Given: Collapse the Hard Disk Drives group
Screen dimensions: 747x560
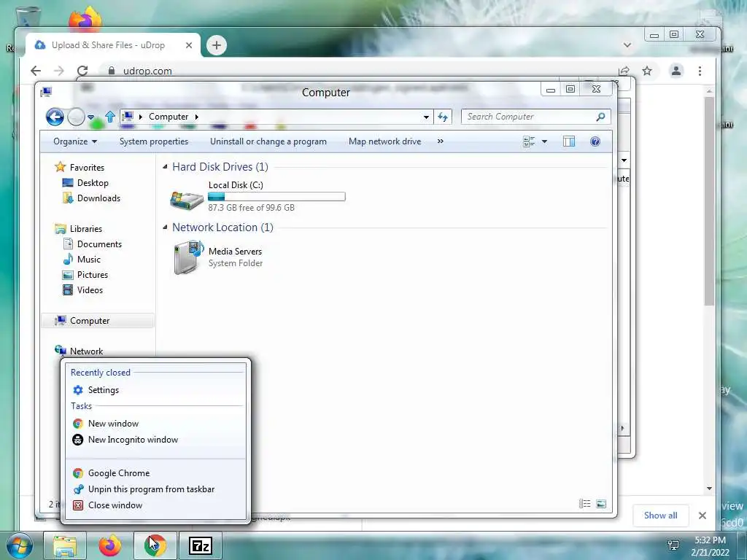Looking at the screenshot, I should pos(166,167).
